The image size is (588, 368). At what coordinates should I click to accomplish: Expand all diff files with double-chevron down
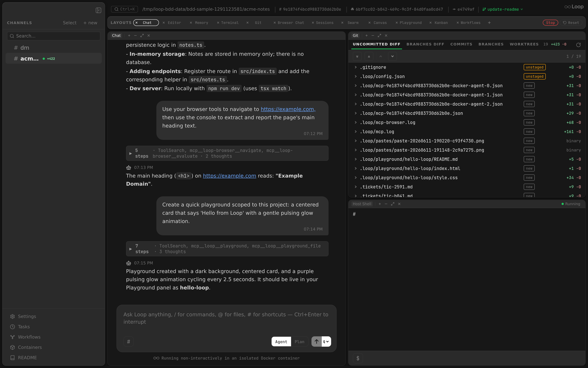point(357,56)
